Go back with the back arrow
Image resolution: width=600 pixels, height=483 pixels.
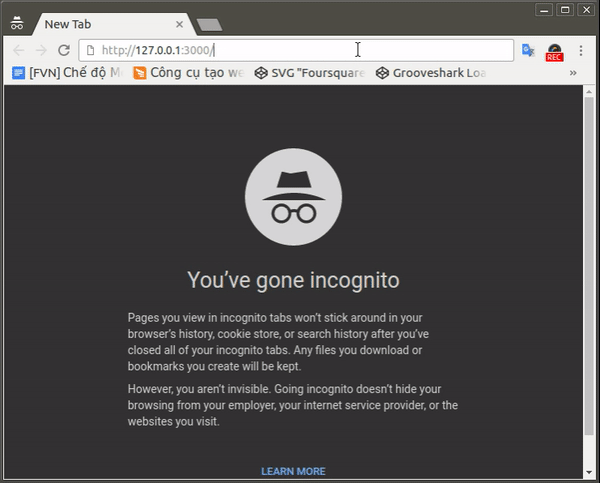[18, 50]
